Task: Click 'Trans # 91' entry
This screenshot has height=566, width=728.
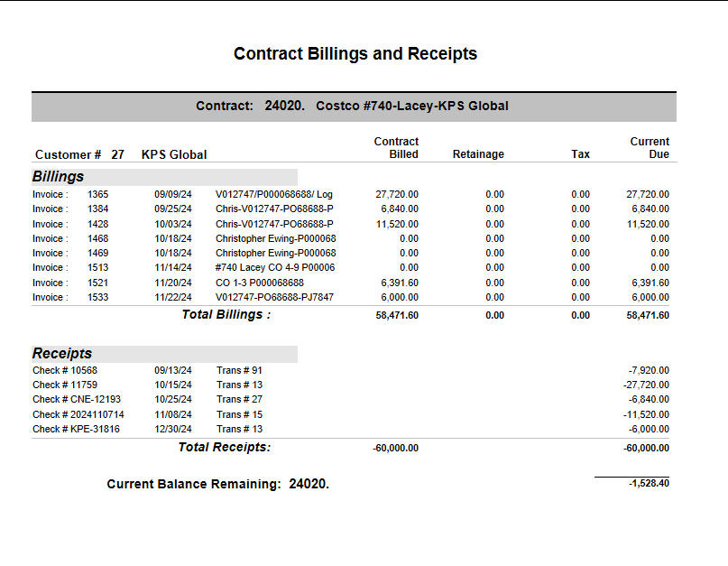Action: (x=239, y=370)
